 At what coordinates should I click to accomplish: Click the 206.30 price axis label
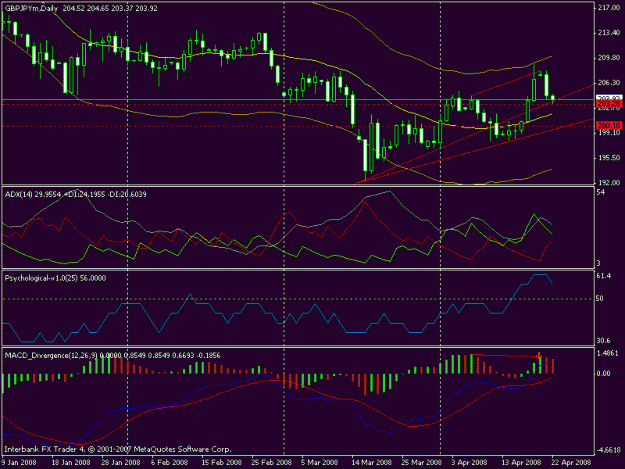click(609, 82)
